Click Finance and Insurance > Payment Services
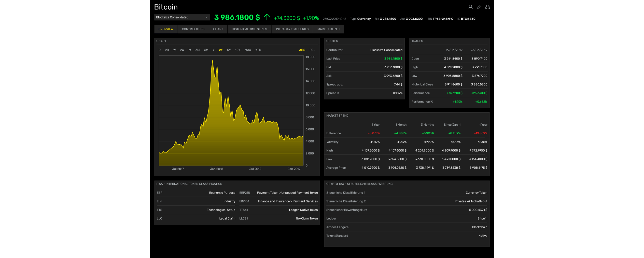 (288, 201)
